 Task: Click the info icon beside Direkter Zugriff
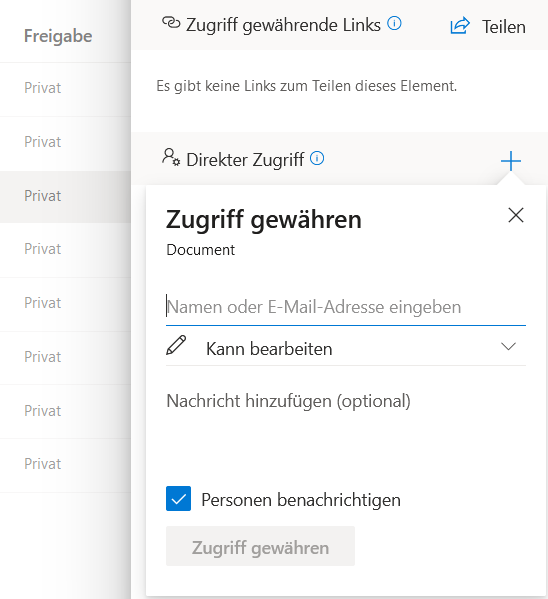[x=317, y=158]
